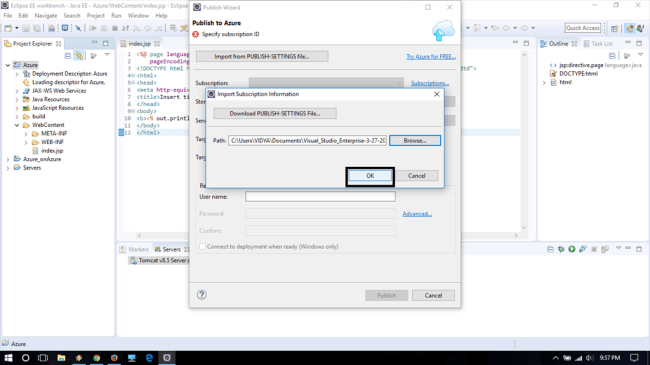Open the Navigate menu
Screen dimensions: 650x365
pyautogui.click(x=46, y=15)
